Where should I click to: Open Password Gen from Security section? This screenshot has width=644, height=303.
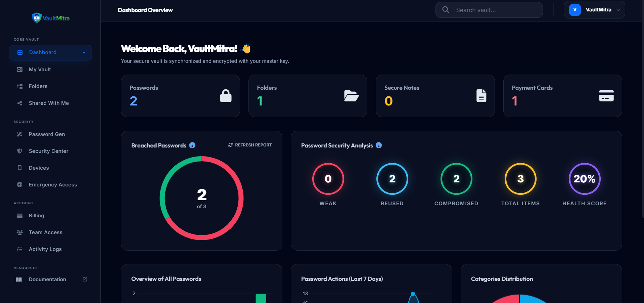[50, 134]
